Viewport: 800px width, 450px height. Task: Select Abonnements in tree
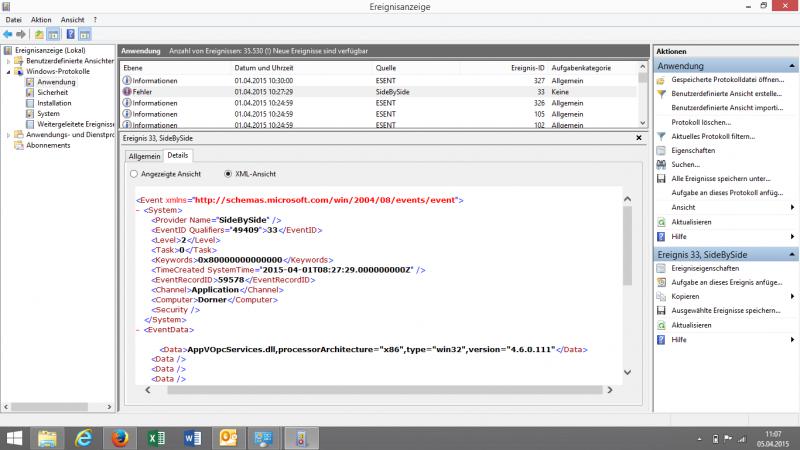(48, 145)
